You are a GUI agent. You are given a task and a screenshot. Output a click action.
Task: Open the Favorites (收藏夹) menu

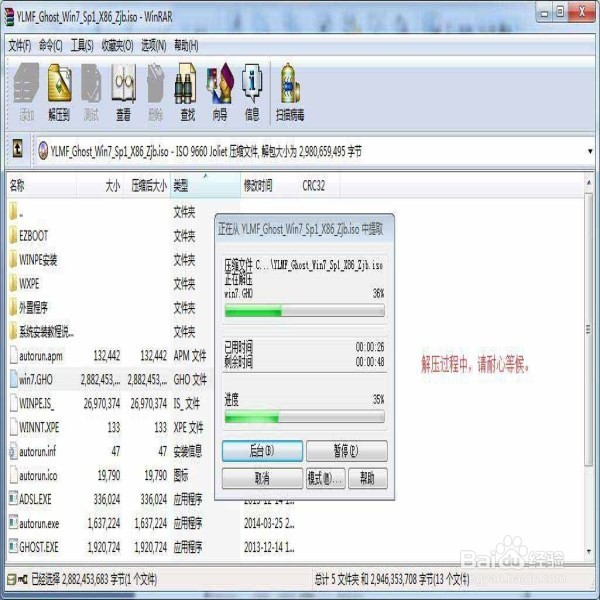pyautogui.click(x=117, y=46)
